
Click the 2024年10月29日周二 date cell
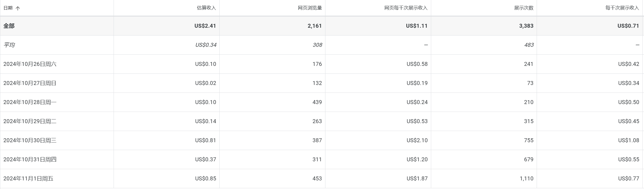click(30, 121)
